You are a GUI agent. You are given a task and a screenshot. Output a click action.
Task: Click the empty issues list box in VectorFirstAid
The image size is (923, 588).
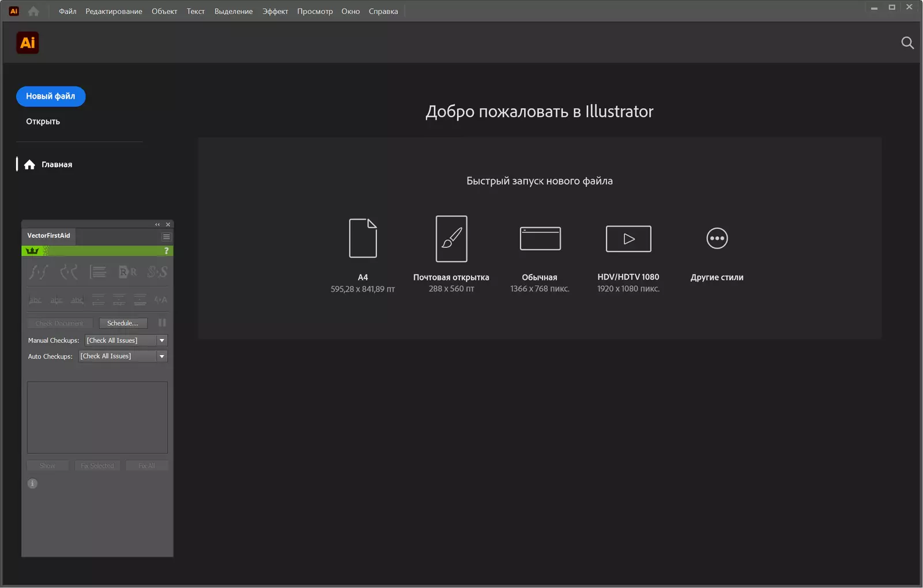coord(97,417)
